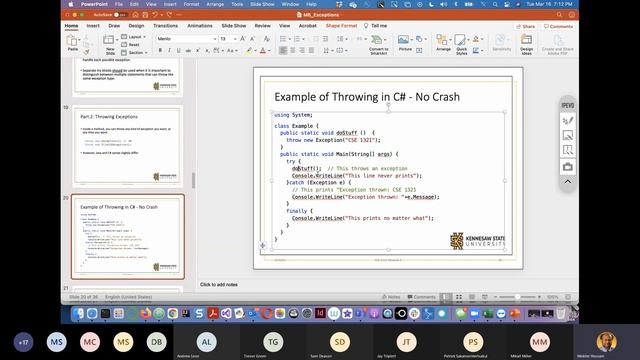This screenshot has width=640, height=360.
Task: Open the Change Case Aa dropdown
Action: click(x=232, y=50)
